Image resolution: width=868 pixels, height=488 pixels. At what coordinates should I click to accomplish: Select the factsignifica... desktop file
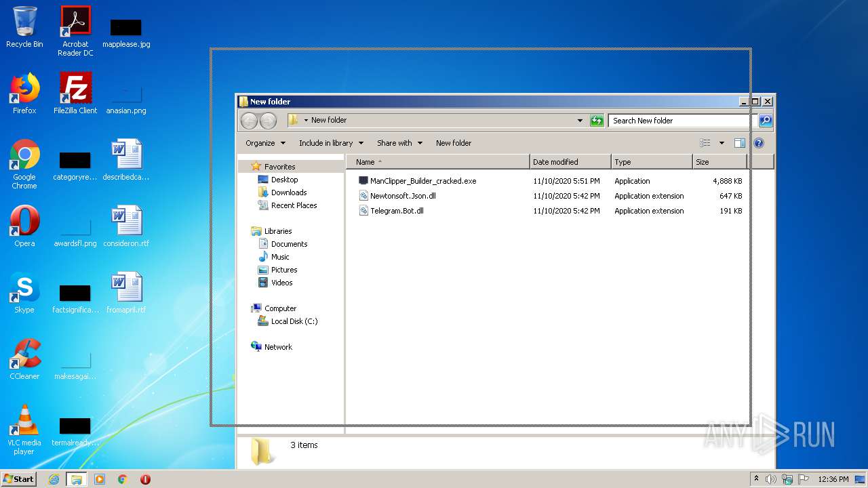tap(75, 300)
